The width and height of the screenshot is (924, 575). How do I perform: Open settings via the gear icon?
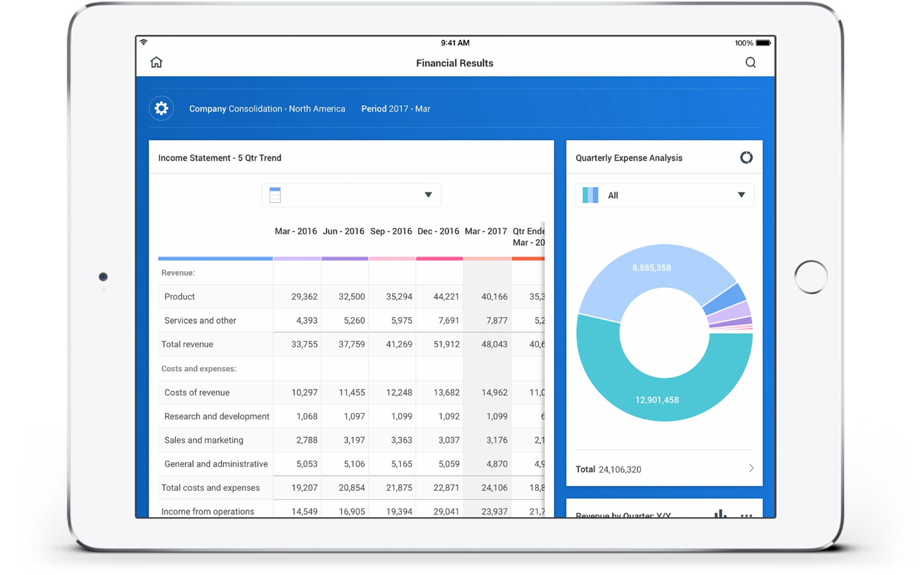tap(161, 108)
